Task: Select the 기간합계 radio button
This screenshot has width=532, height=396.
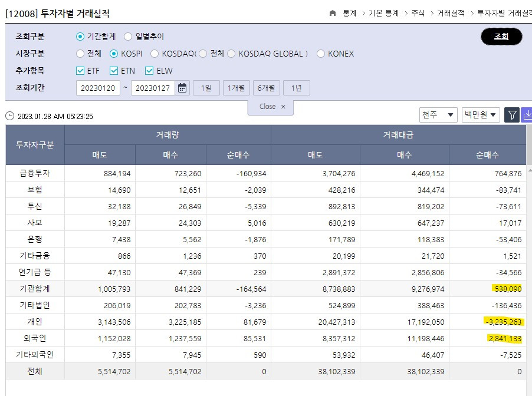Action: tap(80, 37)
